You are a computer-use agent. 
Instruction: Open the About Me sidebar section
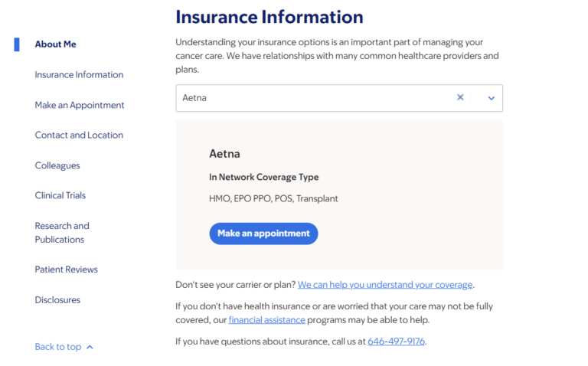(55, 44)
